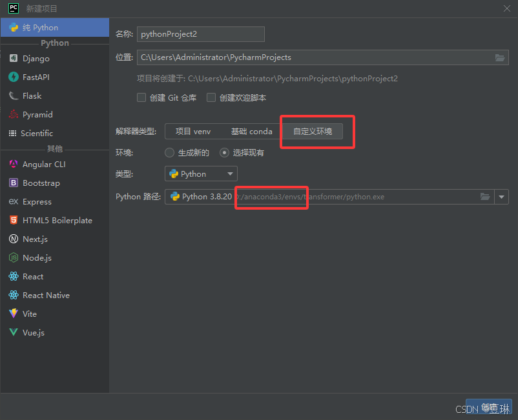
Task: Close the 新建项目 dialog
Action: [507, 8]
